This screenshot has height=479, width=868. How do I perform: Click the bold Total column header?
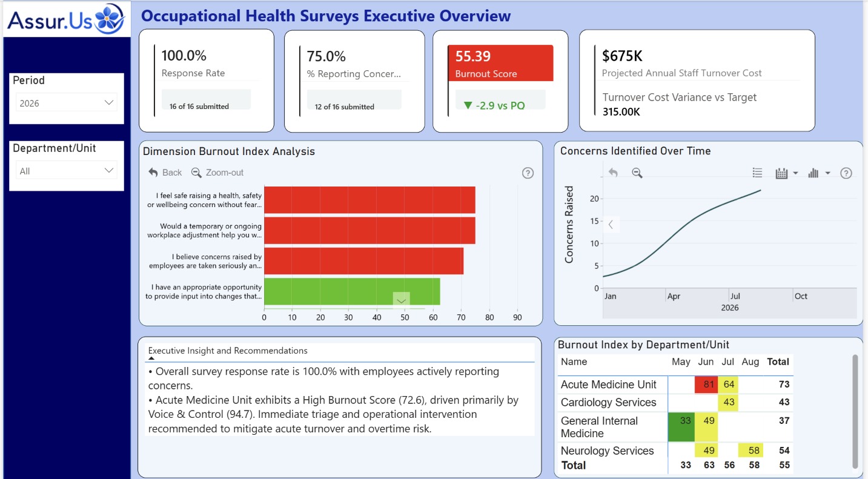coord(778,362)
